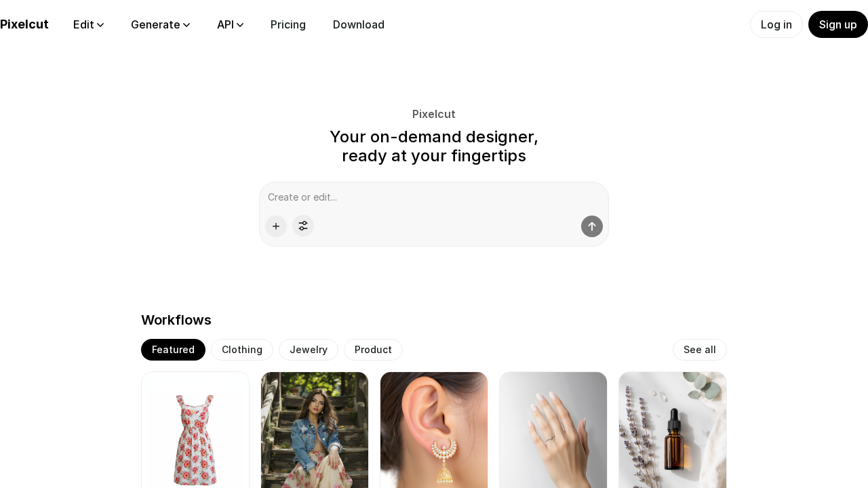The image size is (868, 488).
Task: Expand the Generate menu dropdown
Action: (161, 24)
